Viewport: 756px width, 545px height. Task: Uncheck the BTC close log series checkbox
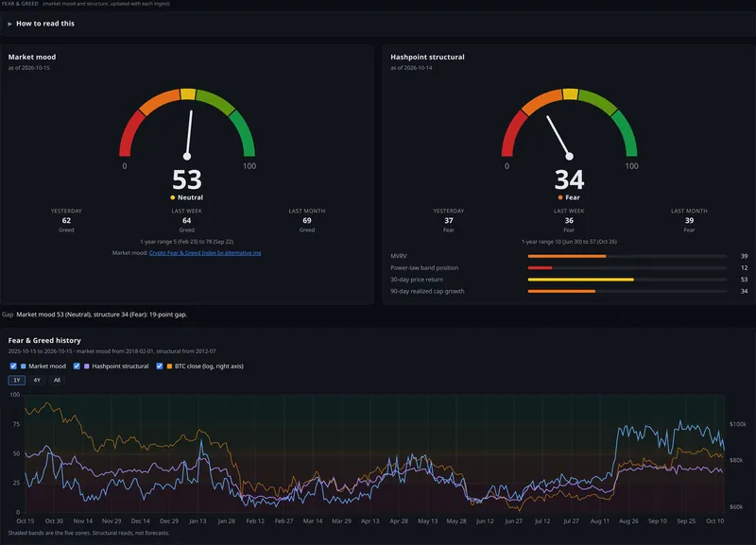tap(160, 366)
